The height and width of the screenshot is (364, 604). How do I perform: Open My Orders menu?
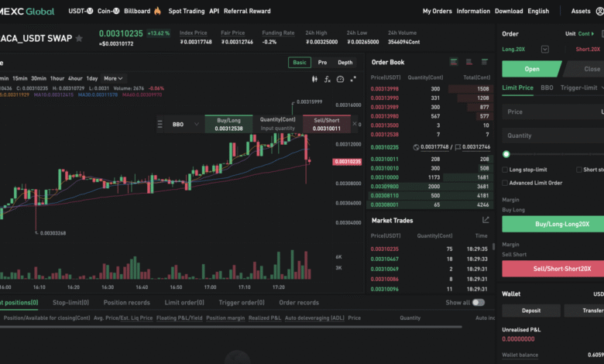438,11
